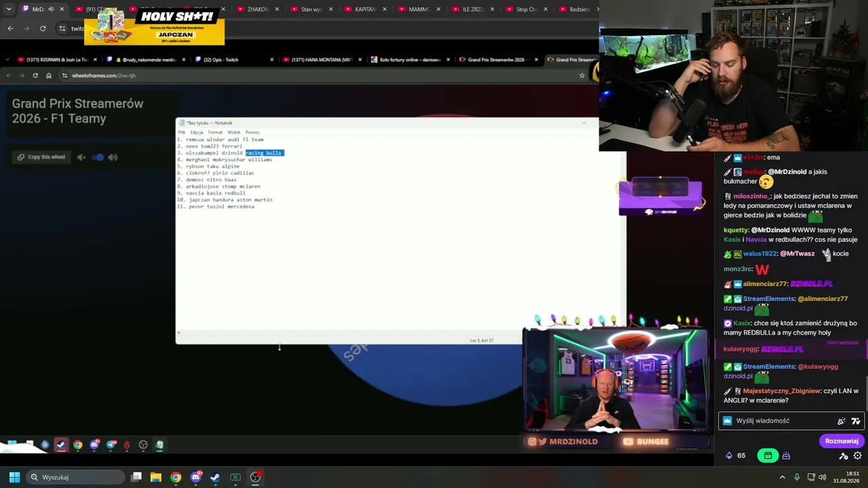868x488 pixels.
Task: Open the purple treasure chest rewards icon
Action: click(x=786, y=455)
